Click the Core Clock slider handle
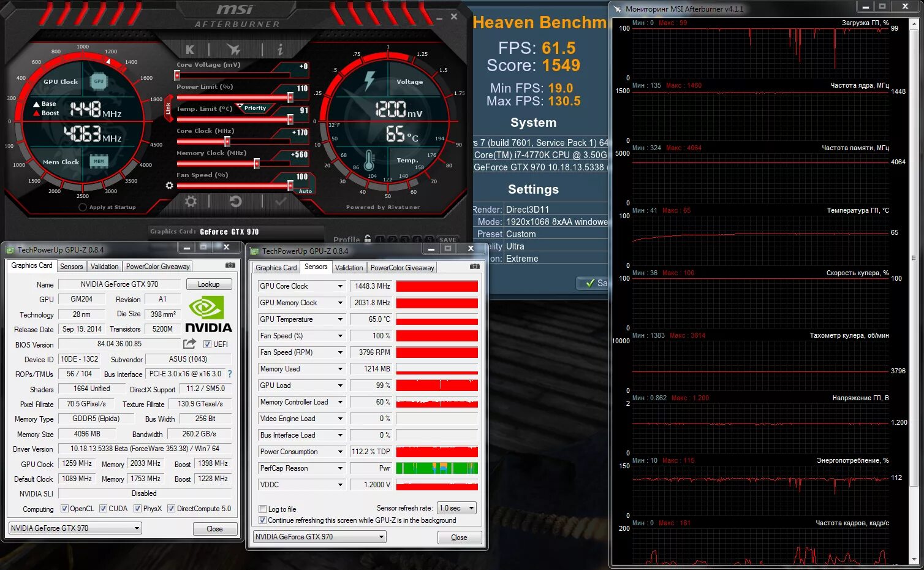 (x=227, y=142)
